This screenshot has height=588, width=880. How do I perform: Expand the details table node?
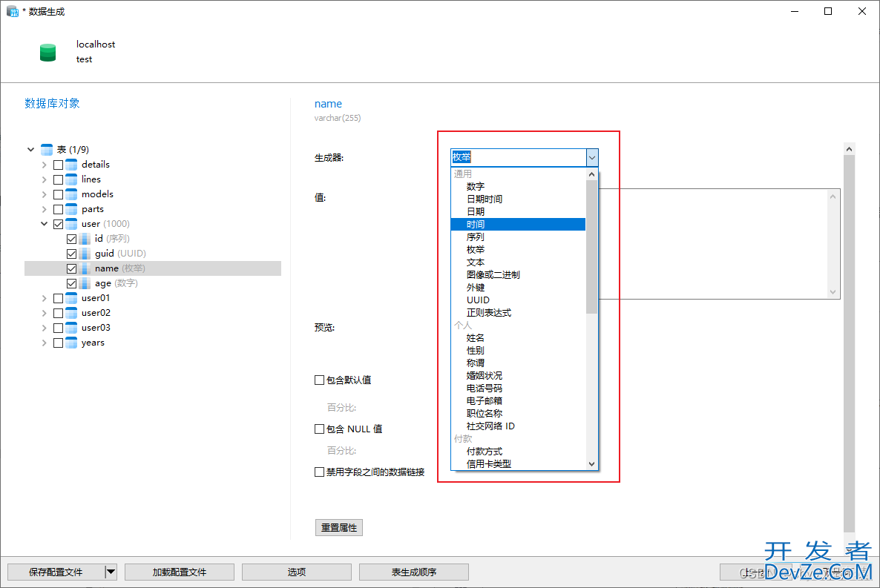click(45, 165)
